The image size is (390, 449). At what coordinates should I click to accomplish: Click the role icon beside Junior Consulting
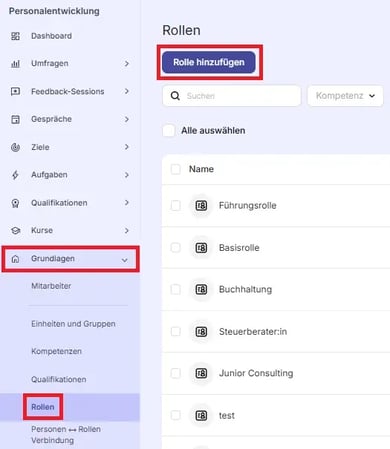point(201,374)
